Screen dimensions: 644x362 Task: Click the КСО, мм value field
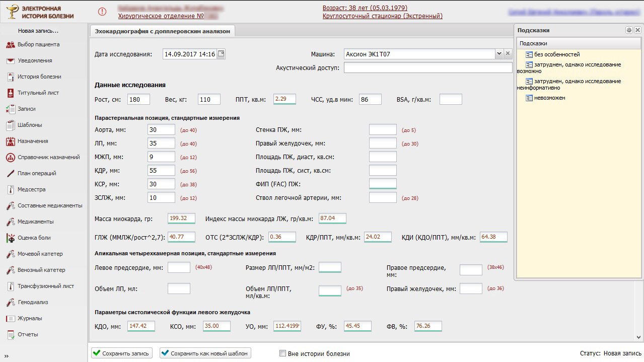click(217, 326)
